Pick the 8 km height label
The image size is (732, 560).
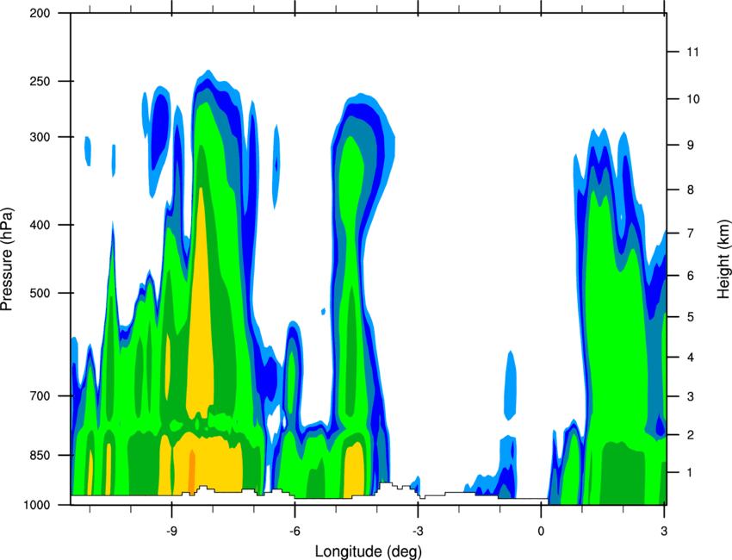[690, 190]
